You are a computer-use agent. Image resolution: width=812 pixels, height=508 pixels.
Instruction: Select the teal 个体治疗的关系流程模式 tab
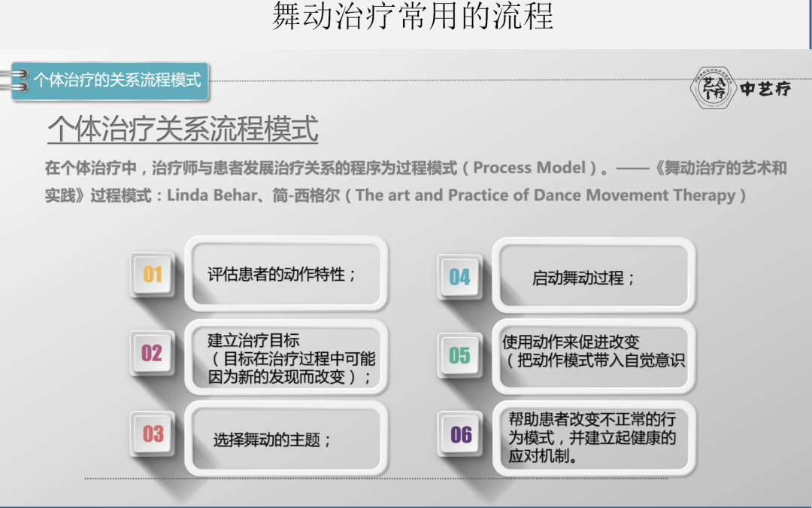[x=111, y=81]
